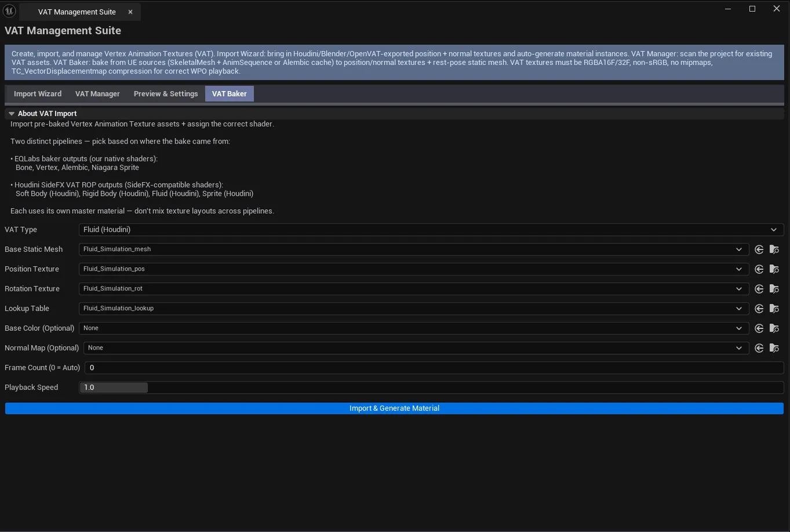This screenshot has width=790, height=532.
Task: Click the Unreal Engine logo icon
Action: click(x=9, y=11)
